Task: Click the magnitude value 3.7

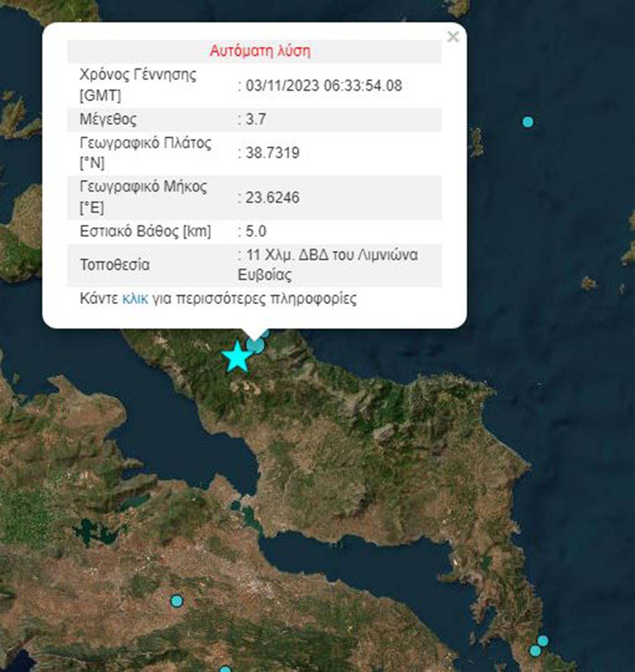Action: click(256, 119)
